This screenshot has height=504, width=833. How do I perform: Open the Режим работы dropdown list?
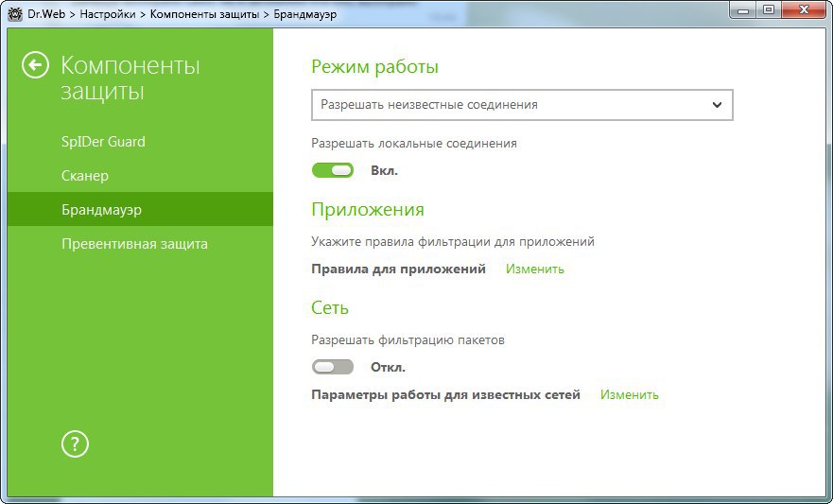pyautogui.click(x=522, y=105)
